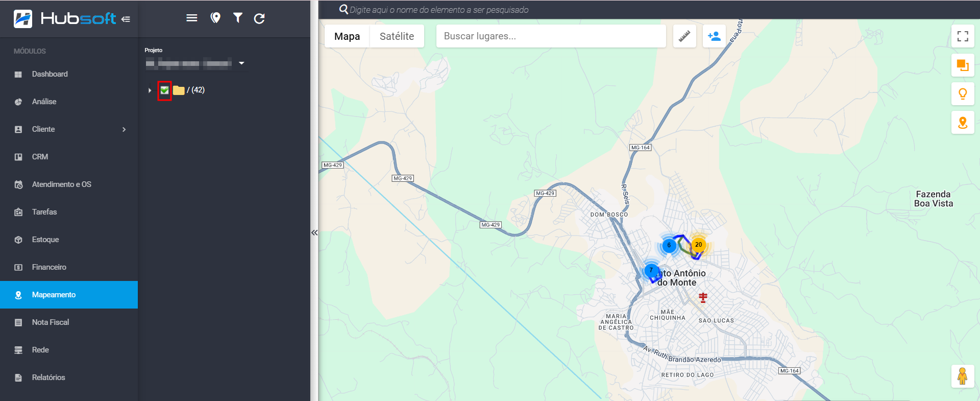Open the filter funnel icon
980x401 pixels.
tap(238, 18)
